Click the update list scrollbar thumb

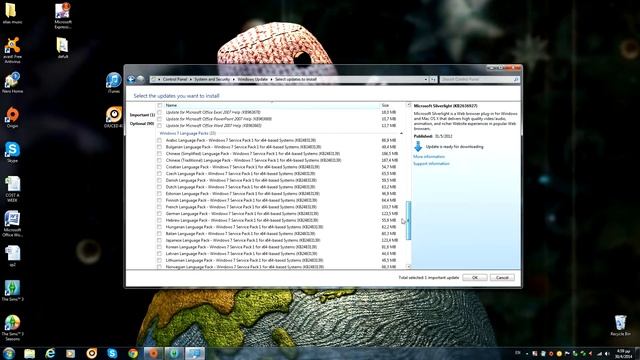pos(408,220)
